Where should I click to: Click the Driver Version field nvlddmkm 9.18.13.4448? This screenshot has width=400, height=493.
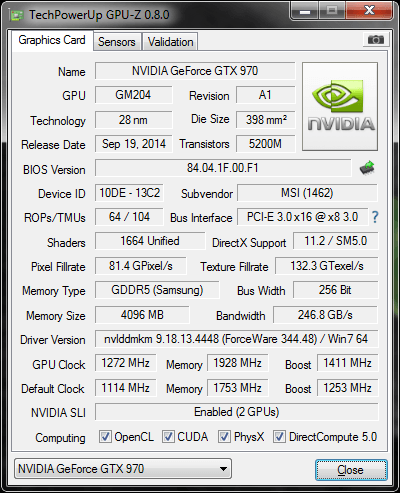click(236, 339)
